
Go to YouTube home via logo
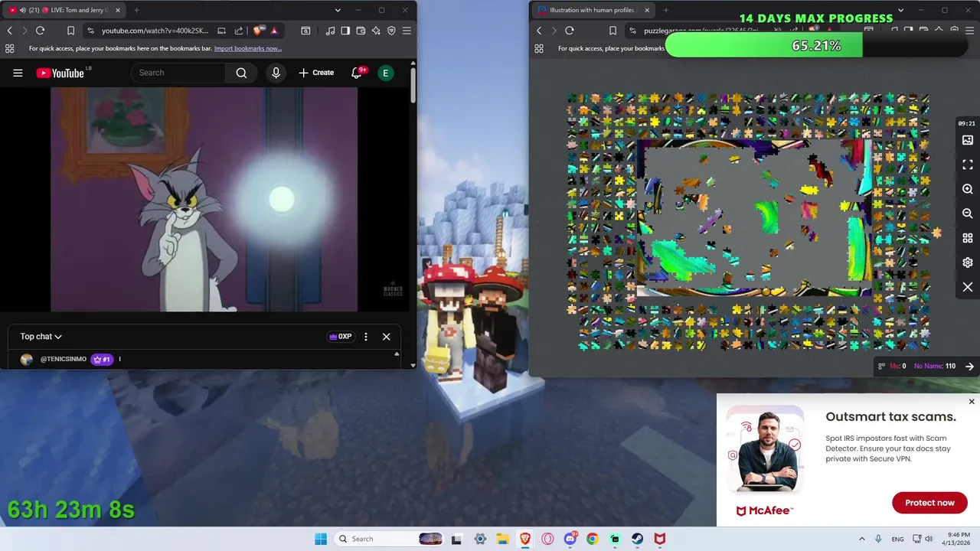[x=60, y=73]
